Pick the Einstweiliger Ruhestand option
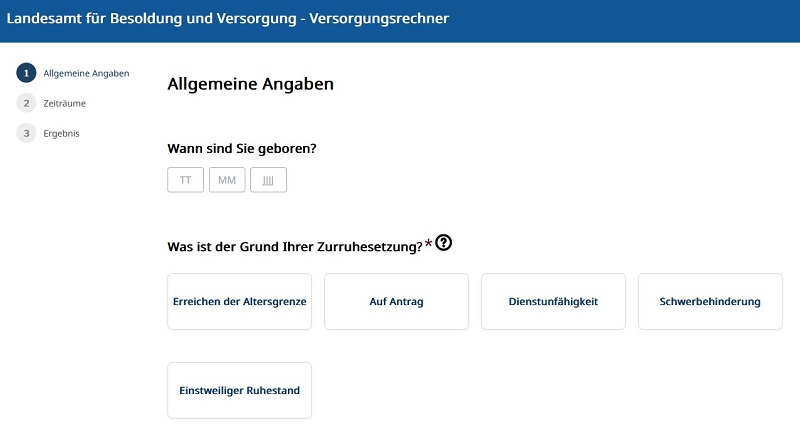The height and width of the screenshot is (426, 800). [x=239, y=390]
